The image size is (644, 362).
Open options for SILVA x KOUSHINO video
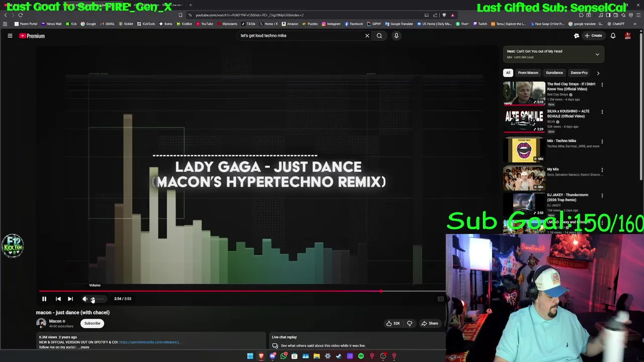point(602,112)
